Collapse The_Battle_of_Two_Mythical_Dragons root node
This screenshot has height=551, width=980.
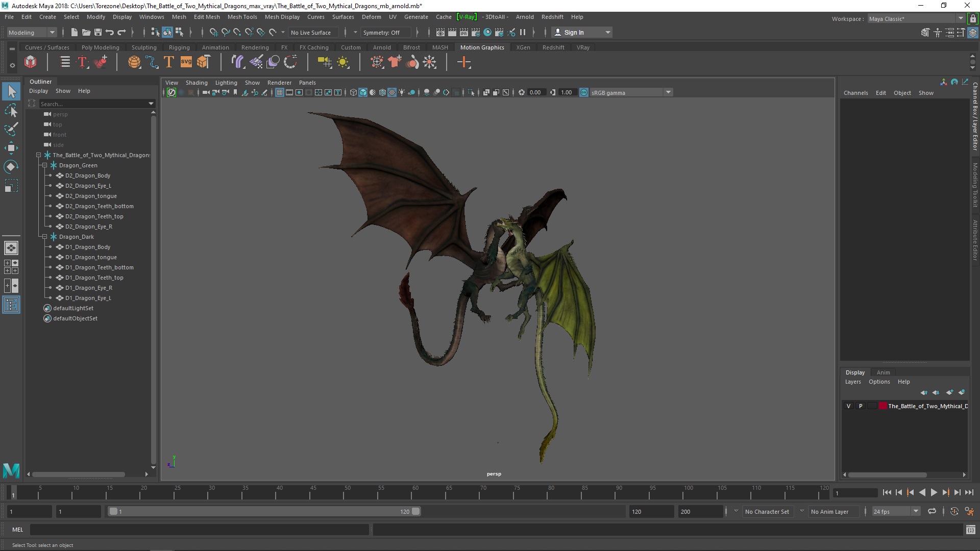39,155
